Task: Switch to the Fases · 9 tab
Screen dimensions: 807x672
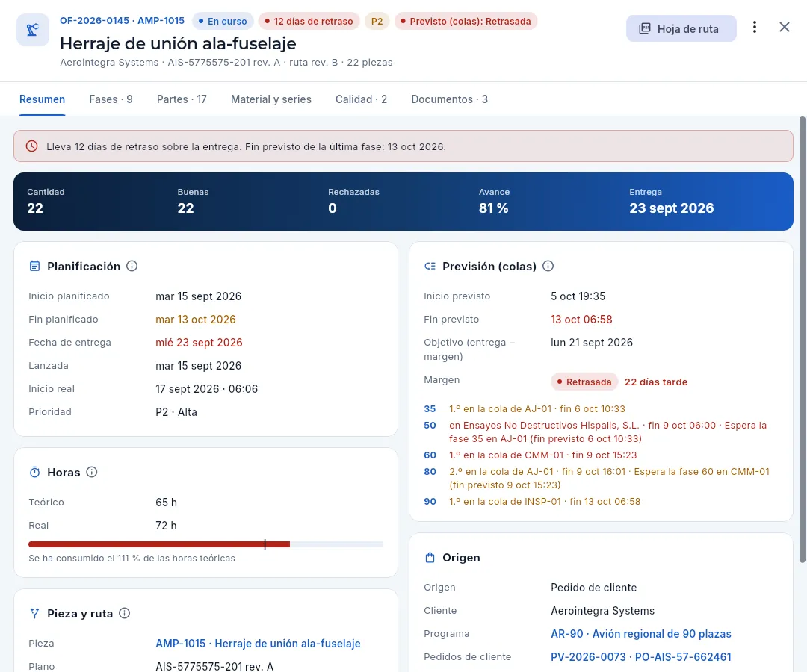Action: coord(111,99)
